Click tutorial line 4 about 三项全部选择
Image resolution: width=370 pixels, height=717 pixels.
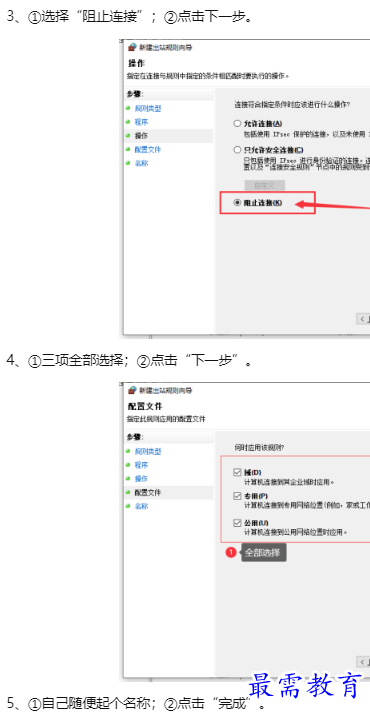[129, 360]
